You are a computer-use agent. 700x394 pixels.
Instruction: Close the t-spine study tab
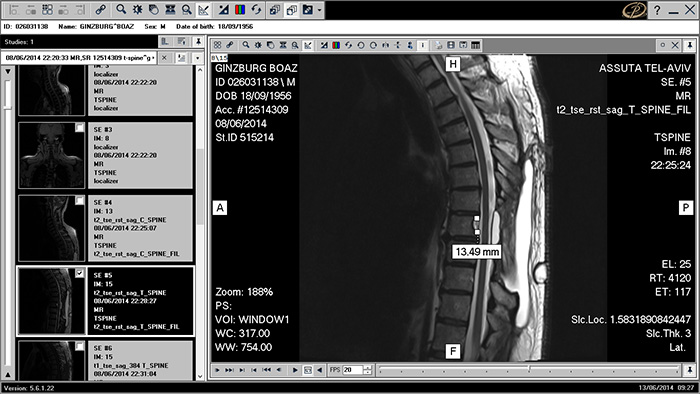point(164,58)
